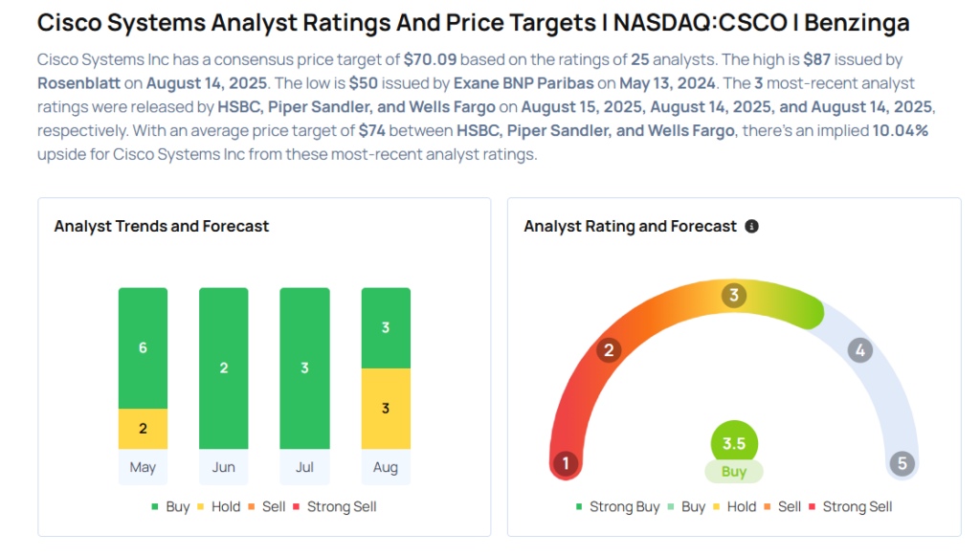
Task: Click the info icon beside Analyst Rating and Forecast
Action: coord(751,227)
